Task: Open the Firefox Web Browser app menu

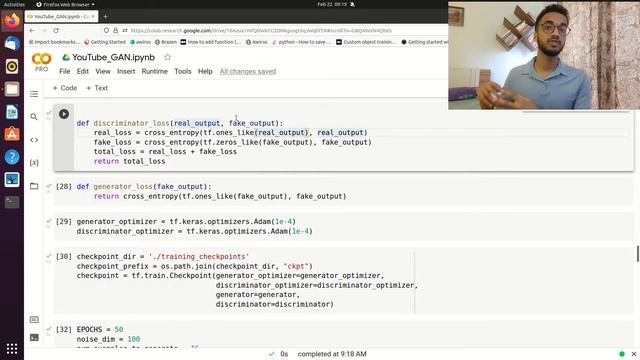Action: (65, 4)
